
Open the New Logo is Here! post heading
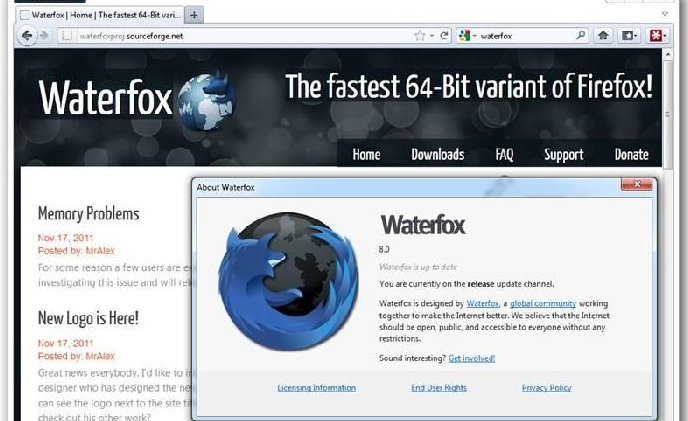click(88, 318)
